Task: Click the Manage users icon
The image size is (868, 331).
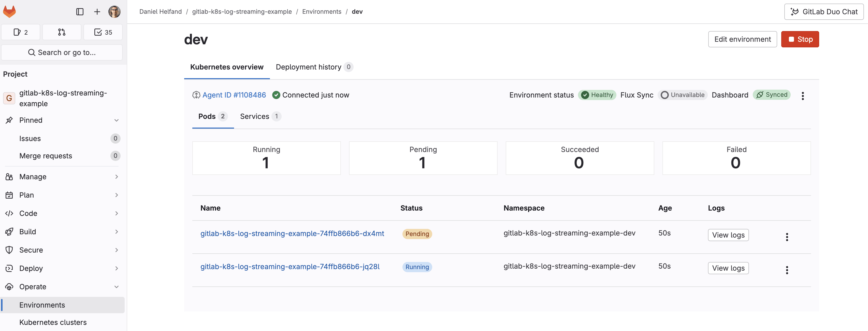Action: click(x=9, y=177)
